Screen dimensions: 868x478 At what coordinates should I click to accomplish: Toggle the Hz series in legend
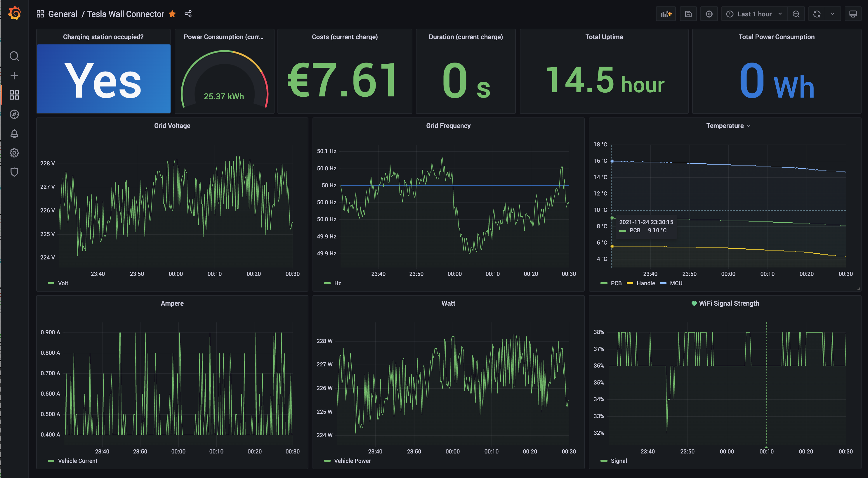[338, 283]
